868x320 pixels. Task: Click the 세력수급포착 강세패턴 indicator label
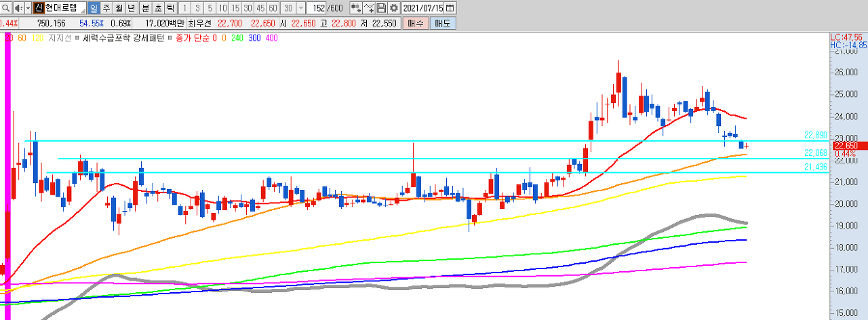point(123,38)
